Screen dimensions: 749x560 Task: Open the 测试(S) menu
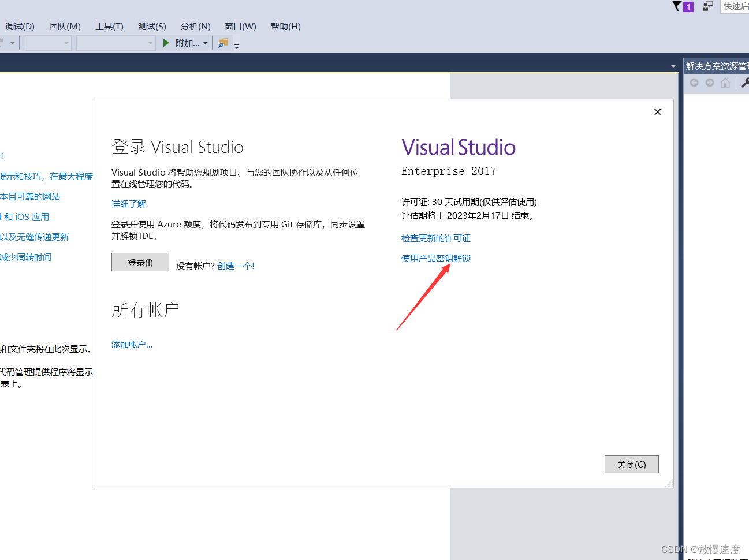coord(152,26)
